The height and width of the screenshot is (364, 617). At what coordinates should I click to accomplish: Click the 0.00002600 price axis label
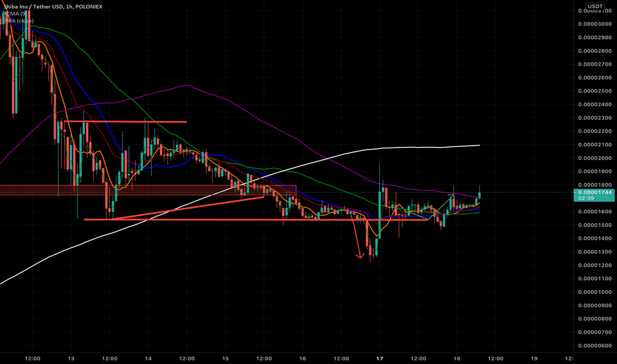point(594,78)
